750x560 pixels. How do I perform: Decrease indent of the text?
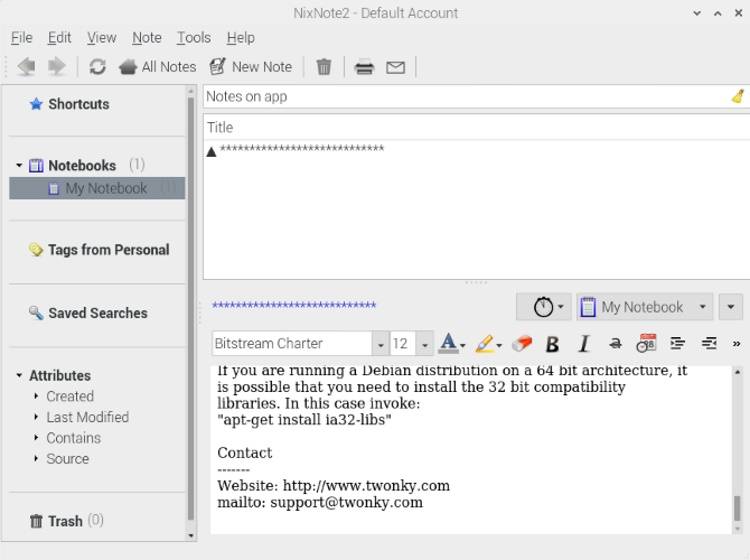point(709,343)
